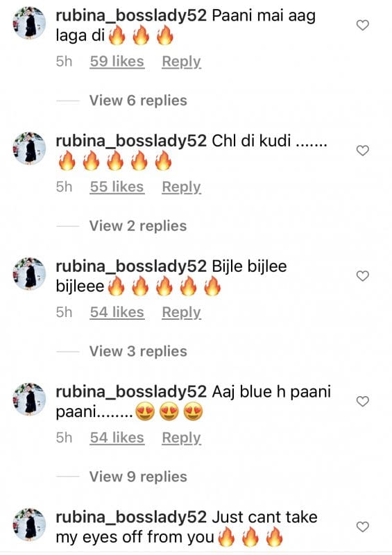Viewport: 392px width, 555px height.
Task: Open avatar beside 'Just cant take' comment
Action: [29, 525]
